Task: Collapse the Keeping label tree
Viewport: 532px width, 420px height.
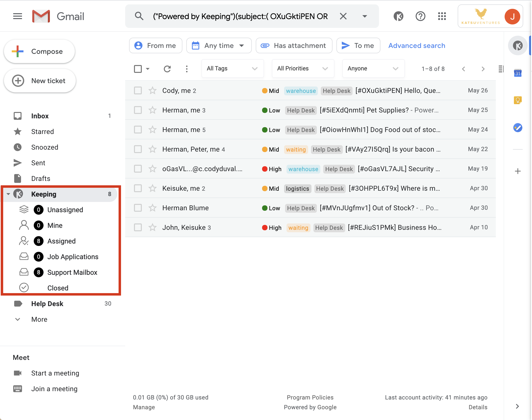Action: 8,194
